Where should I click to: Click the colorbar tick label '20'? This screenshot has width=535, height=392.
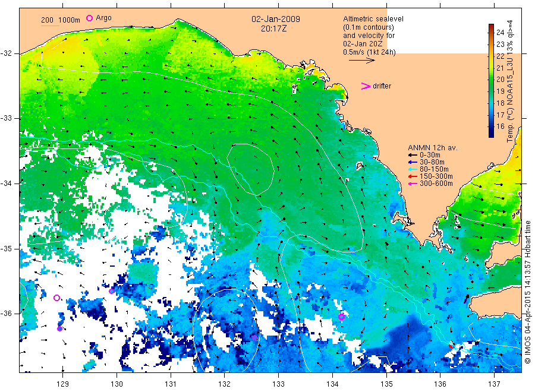click(500, 80)
